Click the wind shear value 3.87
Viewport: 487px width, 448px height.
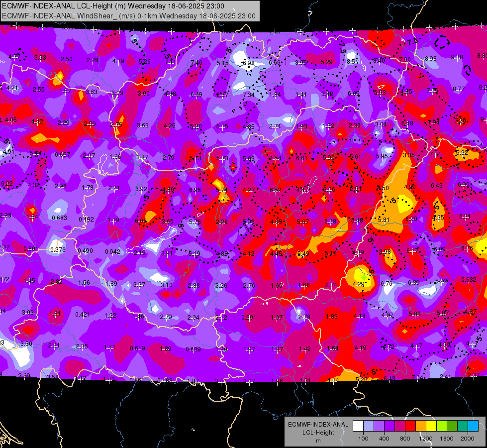pos(142,157)
